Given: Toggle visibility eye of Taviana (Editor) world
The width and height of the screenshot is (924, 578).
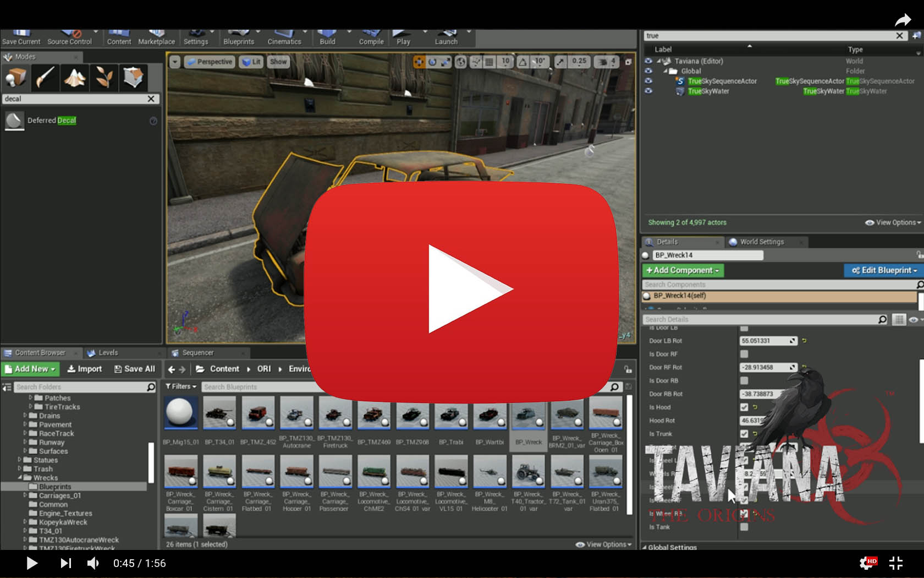Looking at the screenshot, I should [648, 61].
